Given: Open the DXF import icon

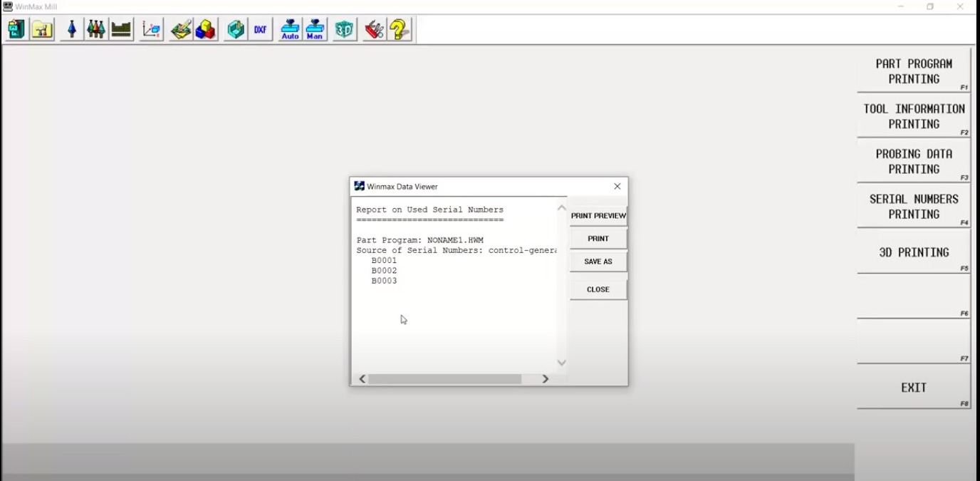Looking at the screenshot, I should (x=260, y=30).
